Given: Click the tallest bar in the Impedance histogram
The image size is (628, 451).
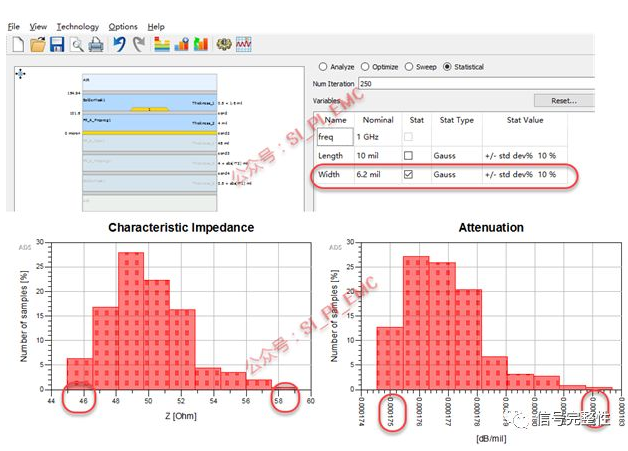Looking at the screenshot, I should tap(131, 321).
